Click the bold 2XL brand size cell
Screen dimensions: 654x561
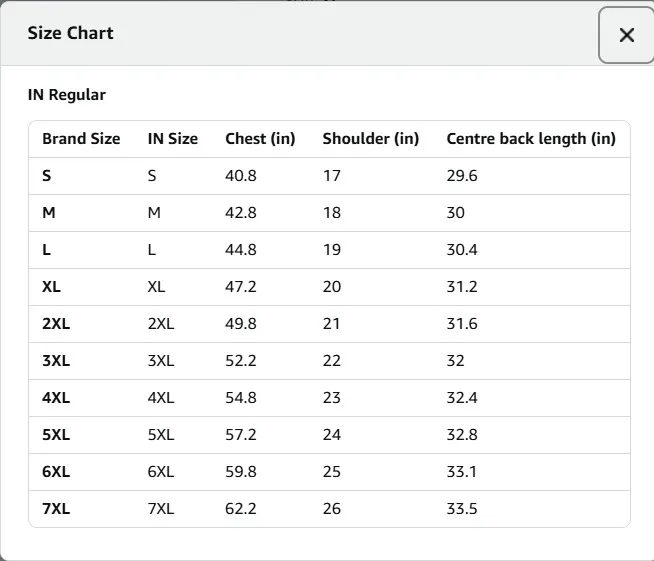coord(56,324)
